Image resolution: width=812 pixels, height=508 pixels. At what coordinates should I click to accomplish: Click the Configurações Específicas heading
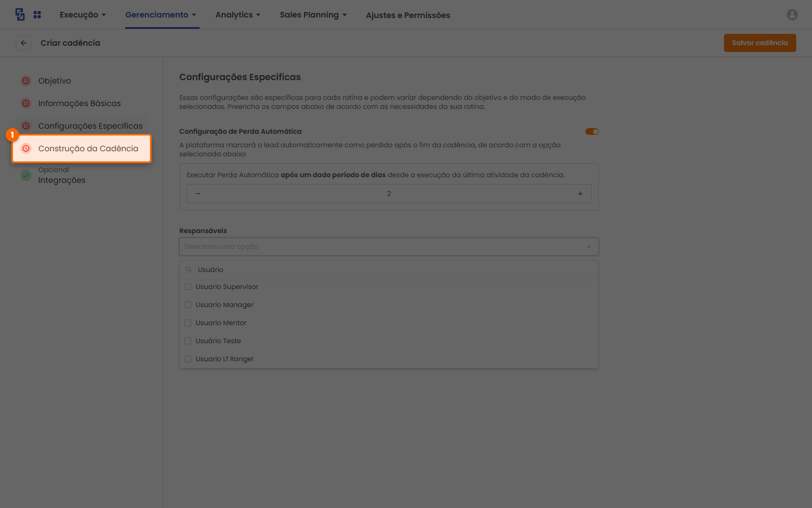click(x=240, y=77)
